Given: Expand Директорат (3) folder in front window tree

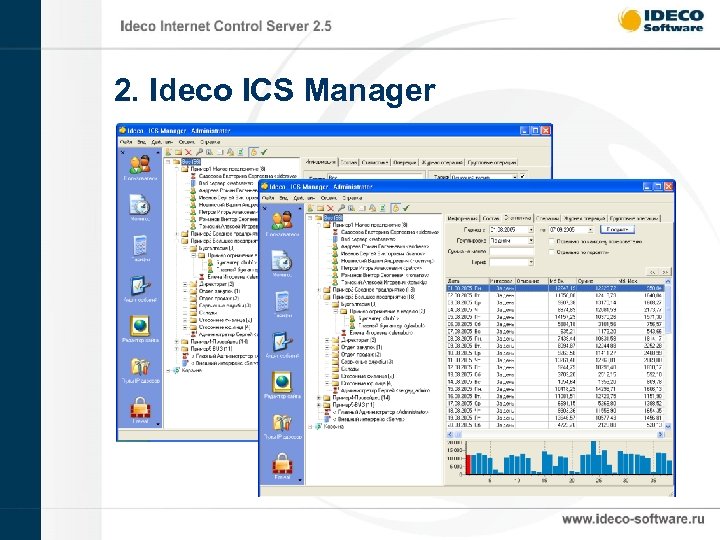Looking at the screenshot, I should point(327,340).
